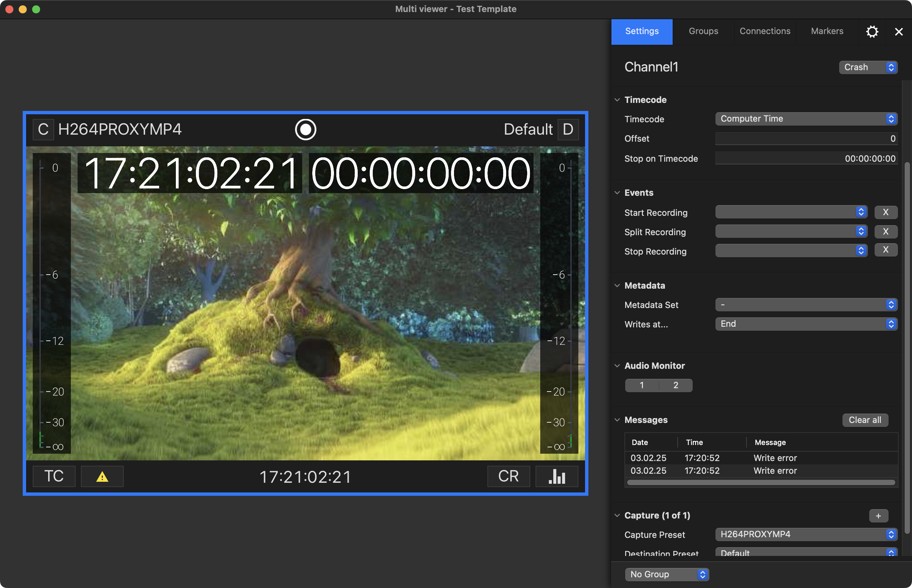Open the Stop Recording event dropdown
912x588 pixels.
(791, 251)
